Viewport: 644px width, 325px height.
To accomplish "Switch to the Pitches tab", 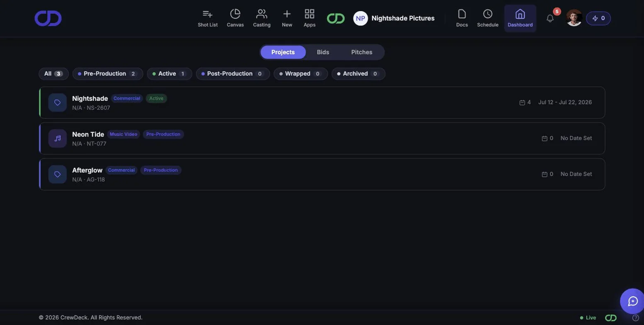I will coord(362,52).
